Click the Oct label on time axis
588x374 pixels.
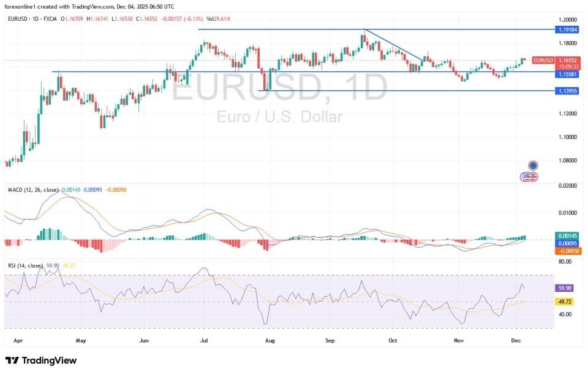pos(392,339)
